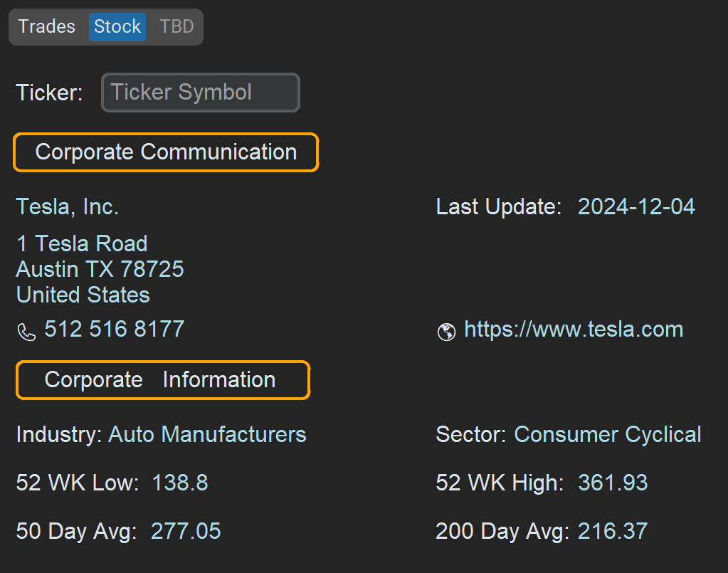Click the Corporate Communication header button
Image resolution: width=728 pixels, height=573 pixels.
point(166,152)
